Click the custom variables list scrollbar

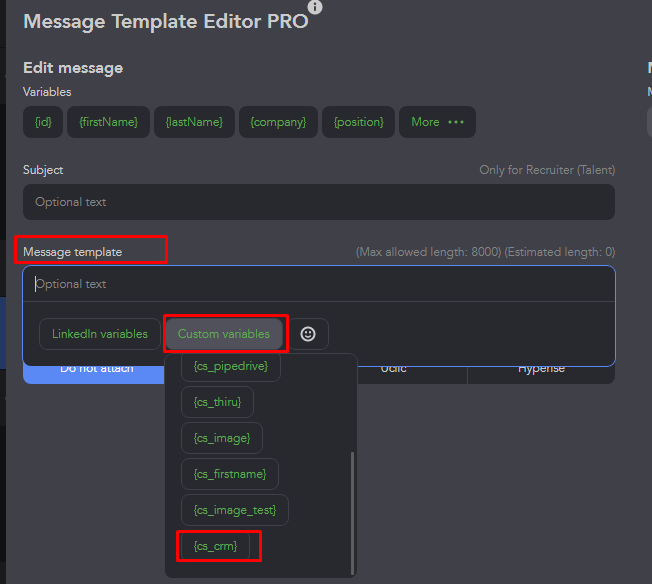coord(351,510)
